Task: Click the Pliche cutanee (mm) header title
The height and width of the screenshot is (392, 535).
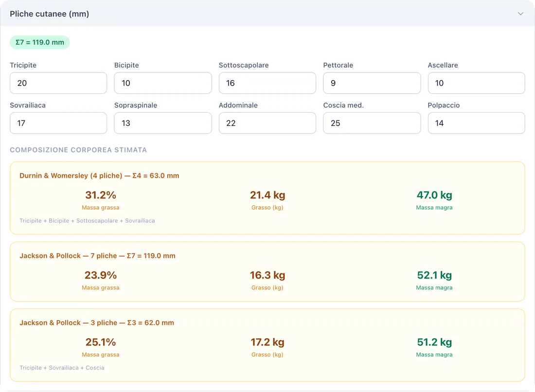Action: coord(50,14)
